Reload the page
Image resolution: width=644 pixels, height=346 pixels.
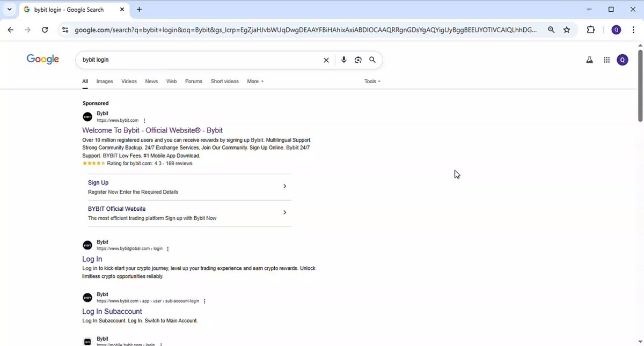coord(45,30)
